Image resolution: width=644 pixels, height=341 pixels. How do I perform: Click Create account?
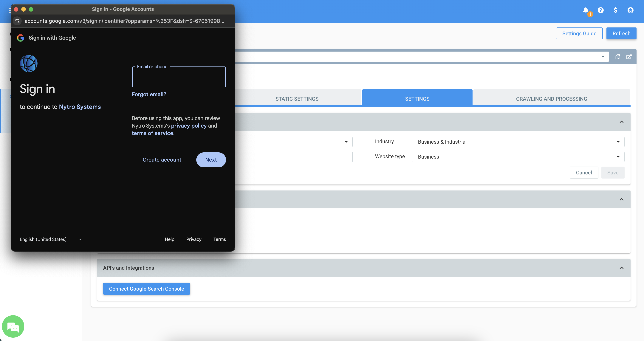(162, 160)
